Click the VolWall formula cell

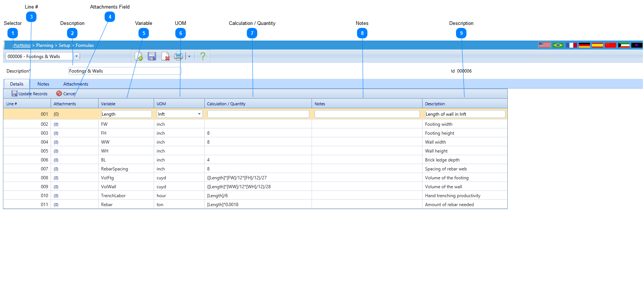click(258, 187)
